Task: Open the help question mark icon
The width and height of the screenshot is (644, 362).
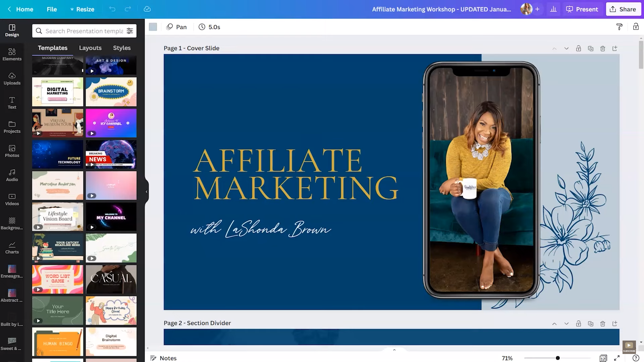Action: coord(636,358)
